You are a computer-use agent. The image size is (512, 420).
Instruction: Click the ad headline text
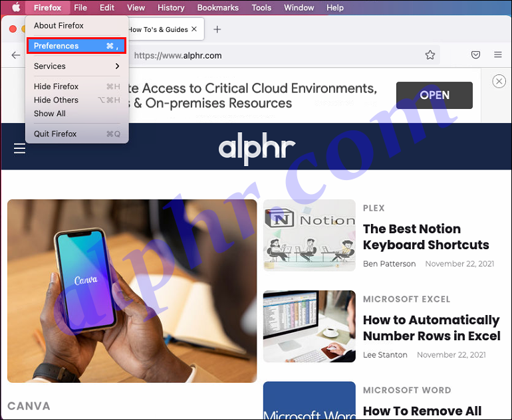(251, 96)
